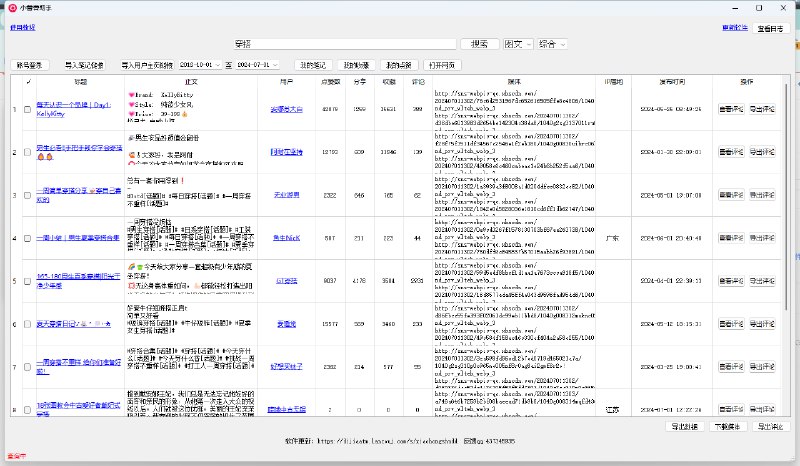
Task: Click the bottom-right 导出评论 button below table
Action: [x=770, y=426]
